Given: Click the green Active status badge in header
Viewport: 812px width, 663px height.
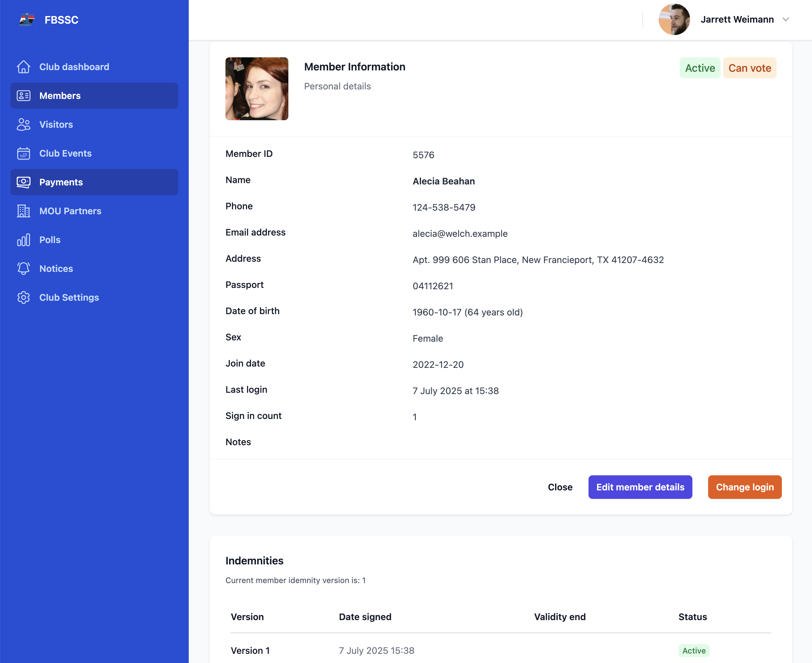Looking at the screenshot, I should click(699, 68).
